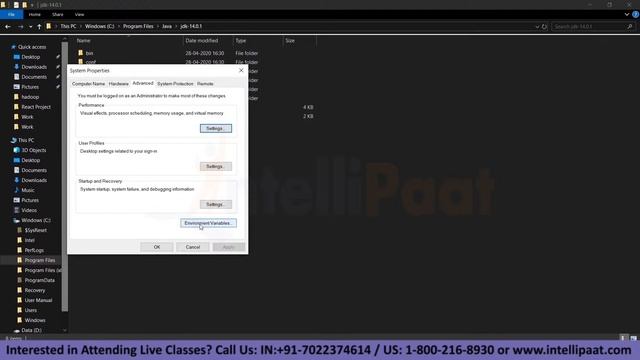Open Pictures under Quick access
The height and width of the screenshot is (360, 640).
pos(30,87)
